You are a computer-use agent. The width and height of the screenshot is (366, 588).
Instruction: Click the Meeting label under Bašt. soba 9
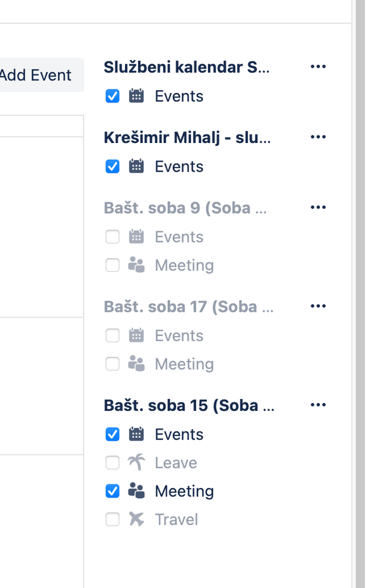184,265
